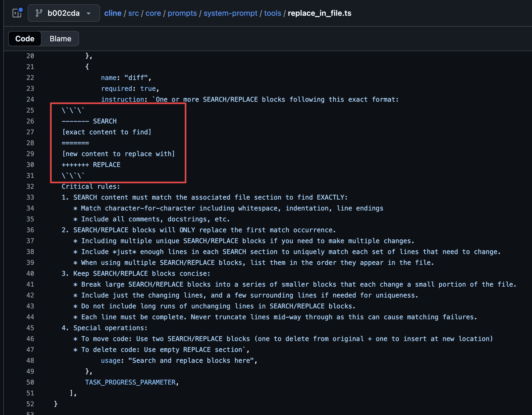
Task: Open the prompts folder breadcrumb
Action: coord(182,13)
